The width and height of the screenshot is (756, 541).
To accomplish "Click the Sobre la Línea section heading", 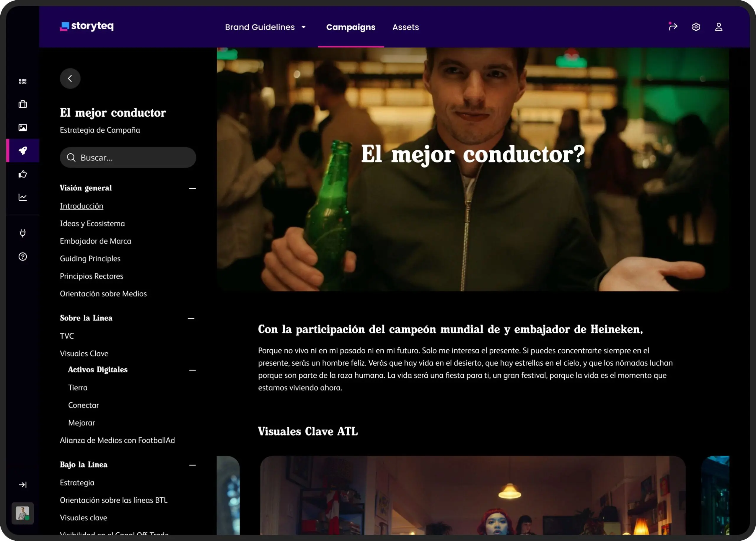I will pyautogui.click(x=86, y=318).
